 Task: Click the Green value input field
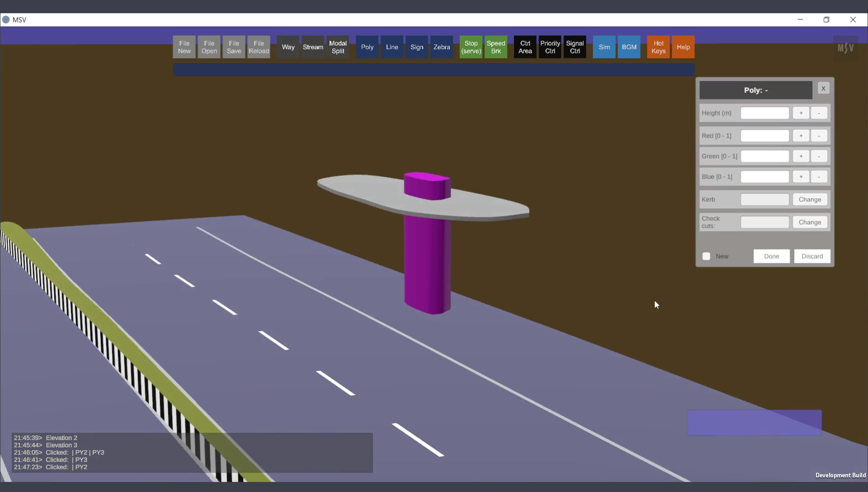coord(764,156)
